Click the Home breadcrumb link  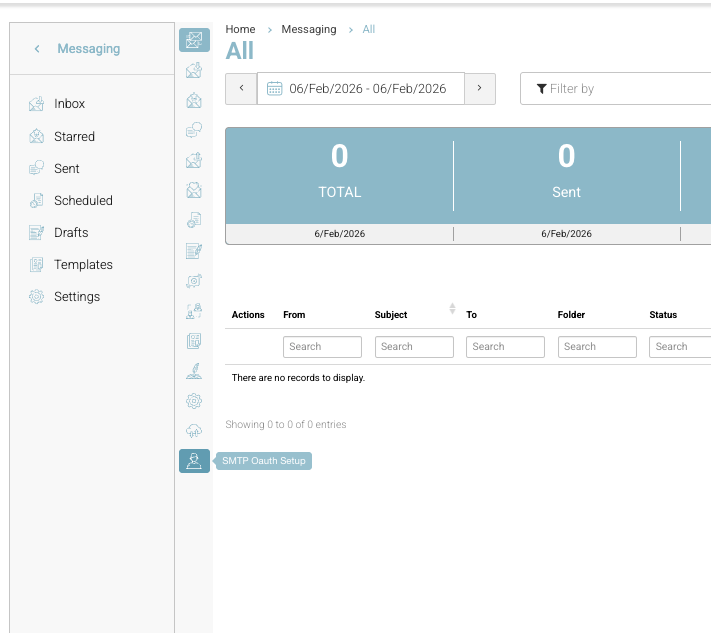(x=240, y=29)
